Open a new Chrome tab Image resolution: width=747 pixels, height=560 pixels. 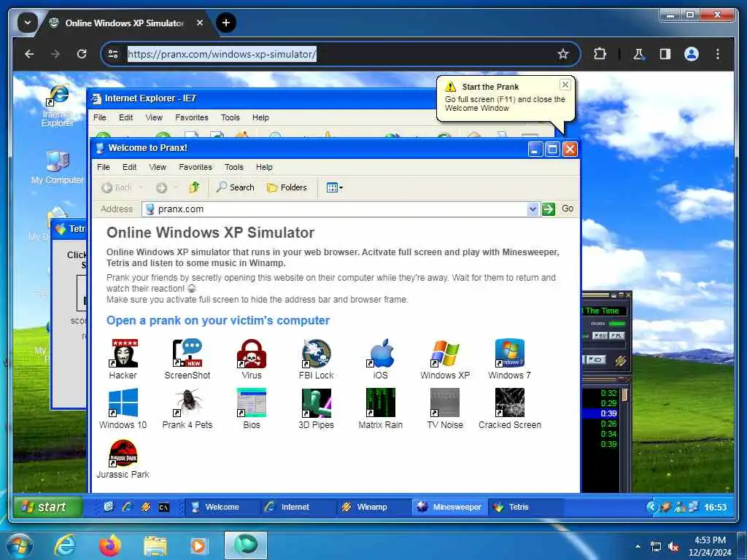pyautogui.click(x=226, y=23)
